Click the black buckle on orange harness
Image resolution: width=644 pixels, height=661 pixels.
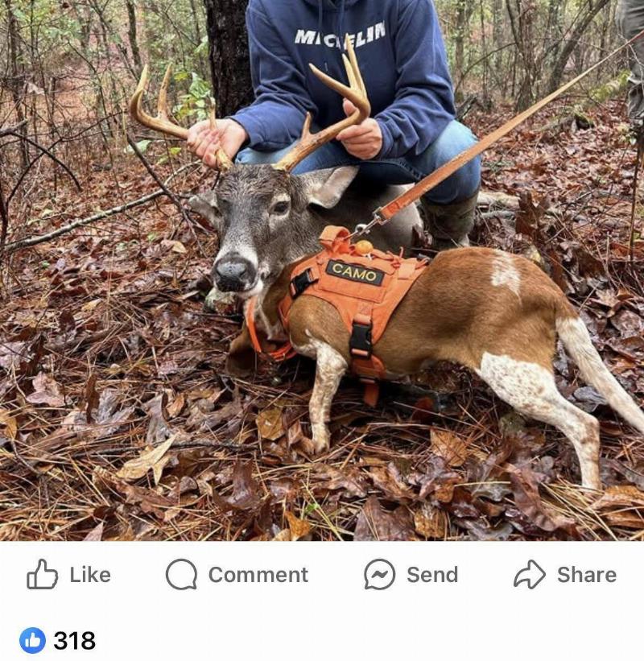pyautogui.click(x=361, y=338)
